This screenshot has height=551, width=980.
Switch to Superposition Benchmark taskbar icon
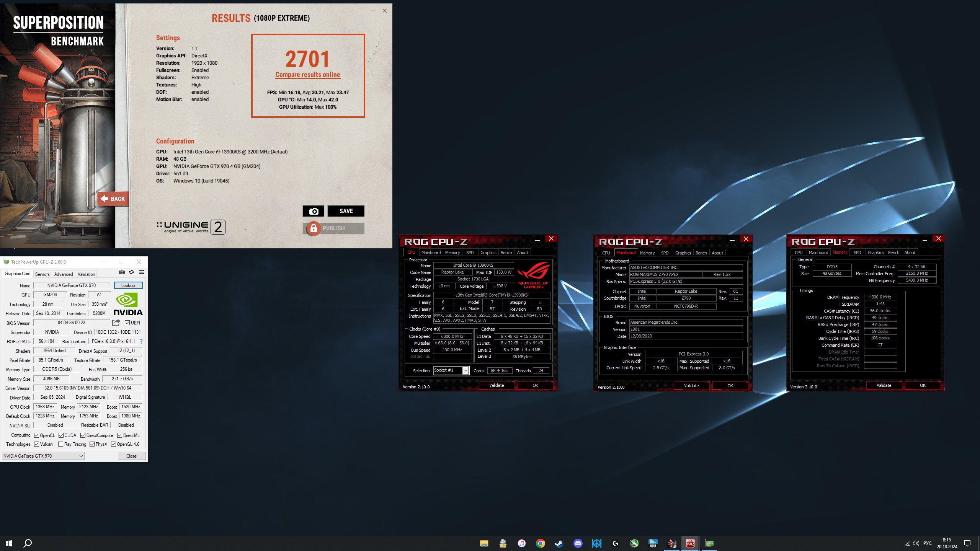click(x=671, y=543)
